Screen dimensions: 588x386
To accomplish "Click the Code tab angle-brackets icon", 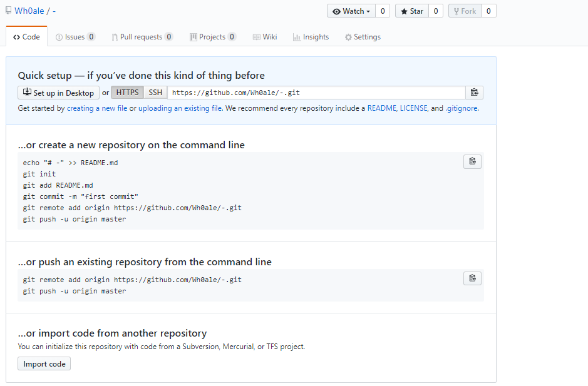I will [x=16, y=37].
